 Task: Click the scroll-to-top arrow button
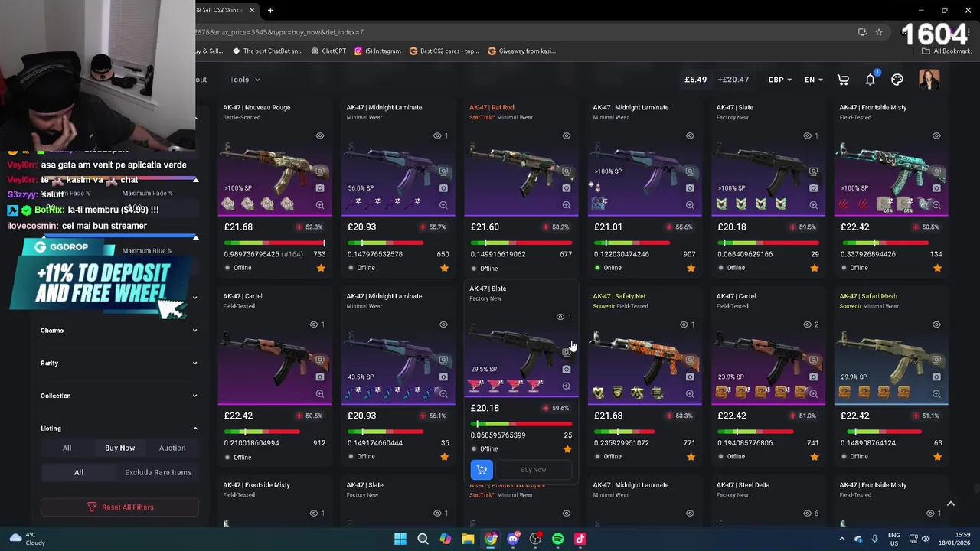coord(950,504)
